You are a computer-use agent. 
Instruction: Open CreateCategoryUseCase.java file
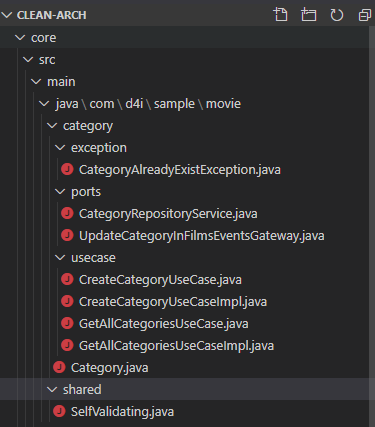pos(160,280)
